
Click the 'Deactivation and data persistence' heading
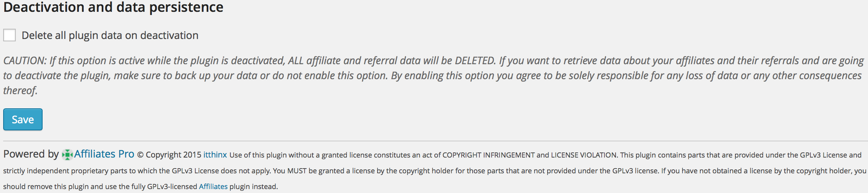[113, 7]
